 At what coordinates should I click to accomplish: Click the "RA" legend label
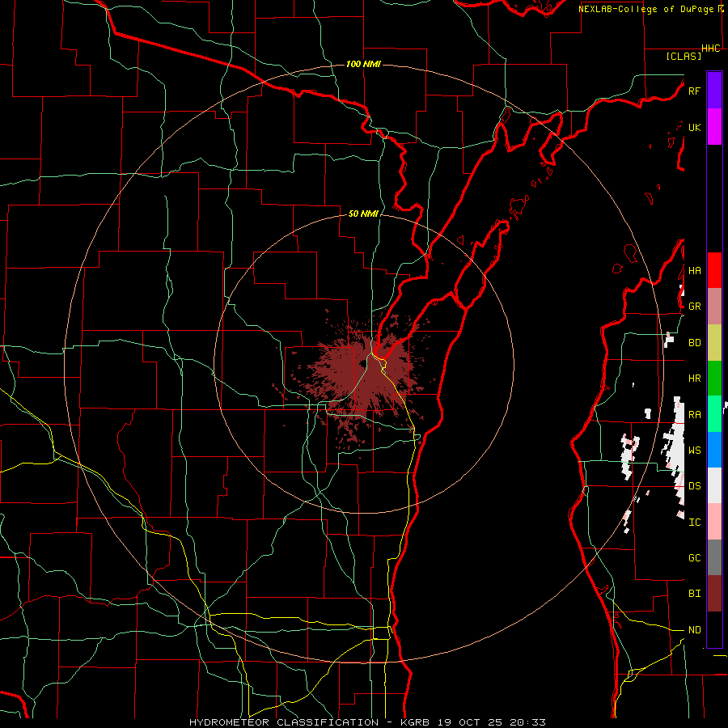pos(694,415)
